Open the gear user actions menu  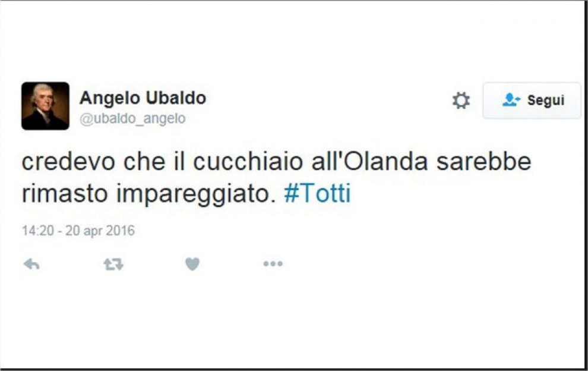[x=461, y=100]
